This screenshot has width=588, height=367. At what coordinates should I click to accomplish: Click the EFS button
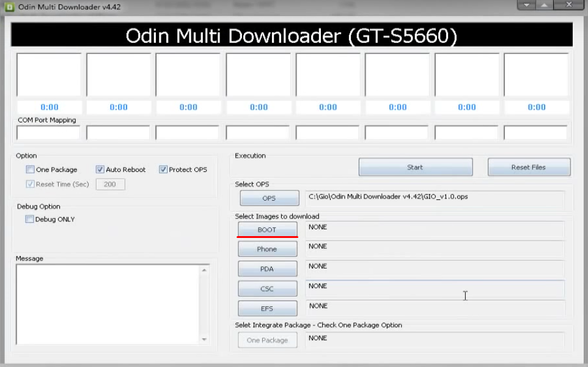pos(267,308)
